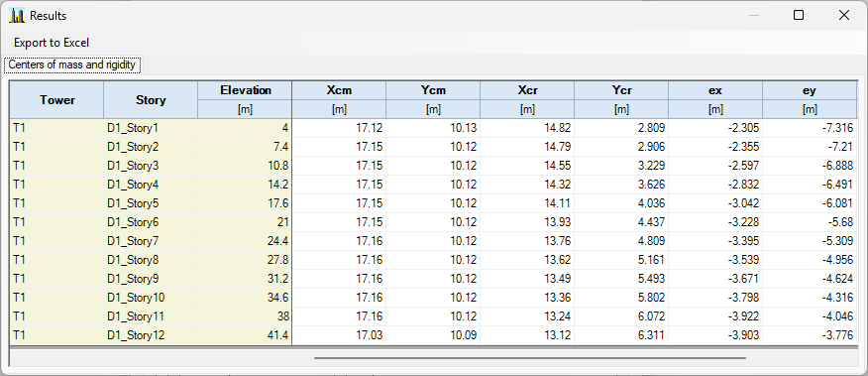Click the Xcr column header
The width and height of the screenshot is (868, 376).
527,90
